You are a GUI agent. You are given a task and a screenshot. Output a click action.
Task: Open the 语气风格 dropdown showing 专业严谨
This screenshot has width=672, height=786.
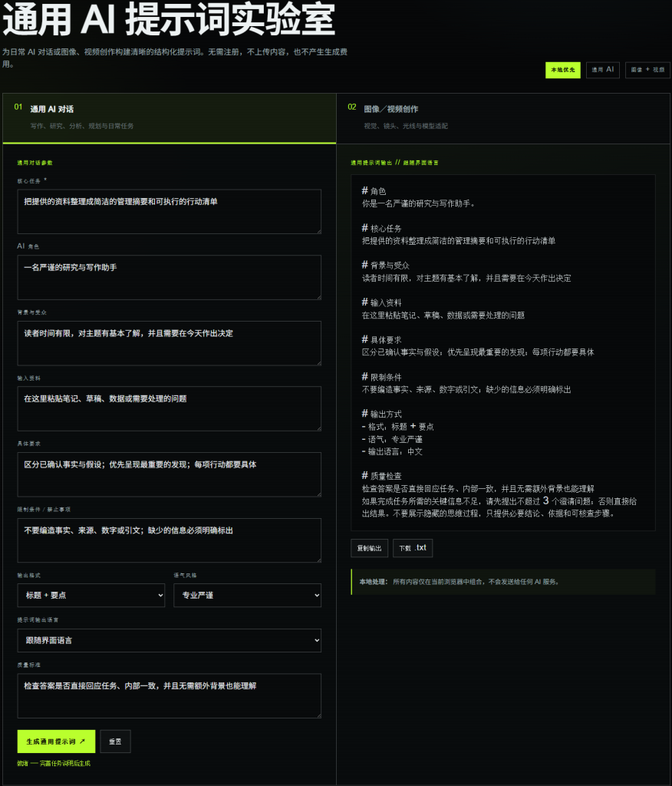[248, 595]
